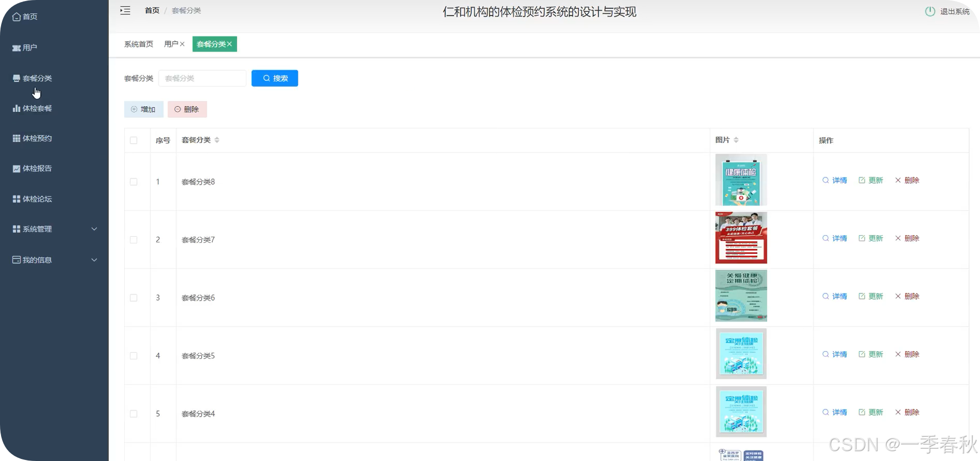
Task: Click 更新 for 套餐分类4
Action: point(871,413)
